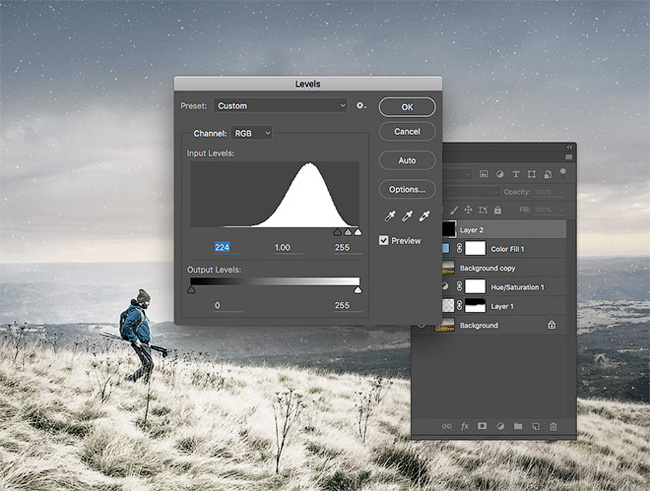
Task: Click the input black point slider triangle
Action: click(338, 232)
